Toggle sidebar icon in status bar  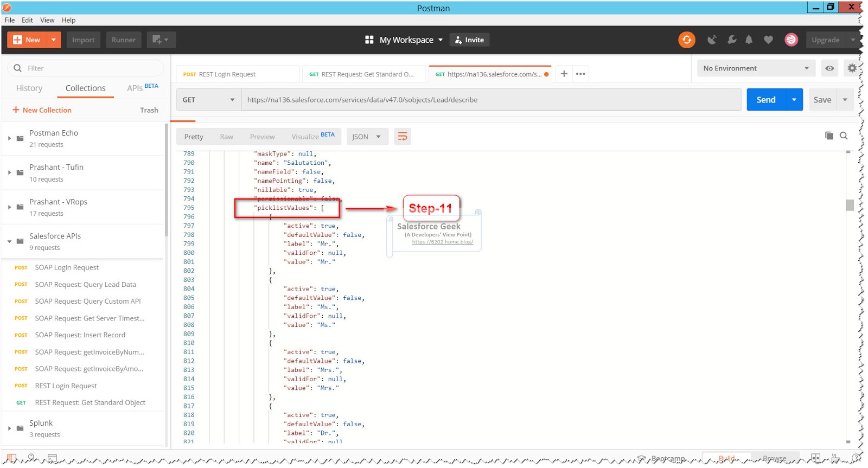(11, 458)
